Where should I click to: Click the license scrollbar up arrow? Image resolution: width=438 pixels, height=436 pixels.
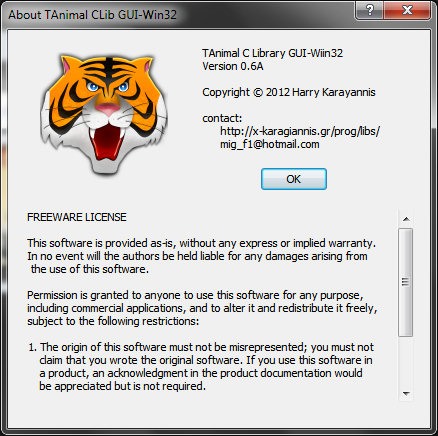pyautogui.click(x=406, y=219)
